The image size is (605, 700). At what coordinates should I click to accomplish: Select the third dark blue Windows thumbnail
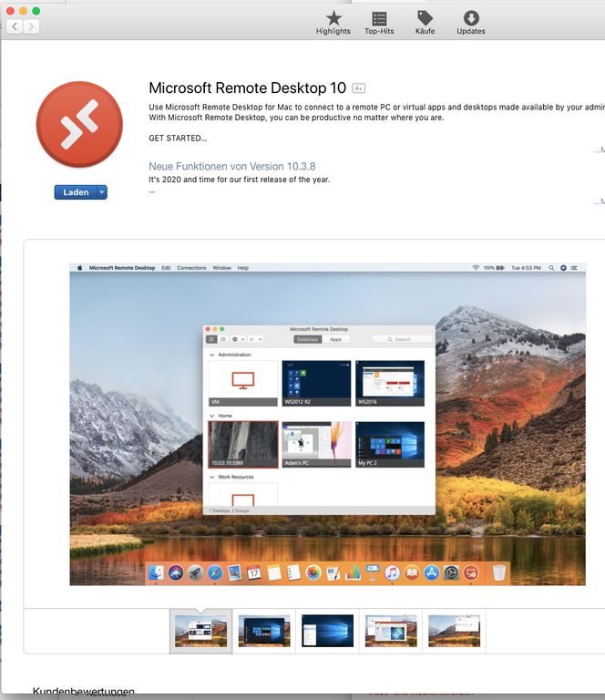click(x=327, y=631)
